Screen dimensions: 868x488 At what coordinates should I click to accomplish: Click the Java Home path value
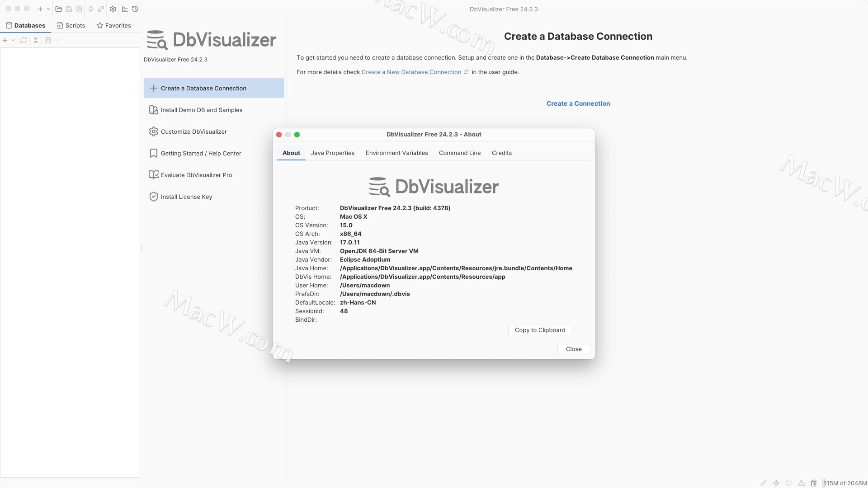456,268
